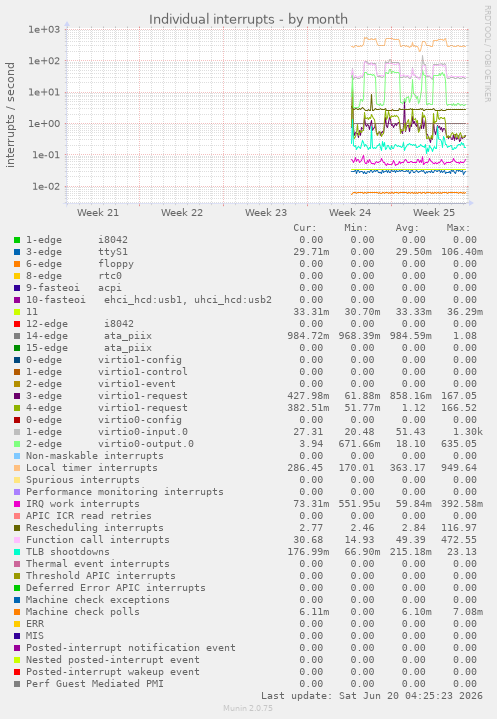
Task: Click the cyan swatch for TLB shootdowns
Action: [17, 552]
